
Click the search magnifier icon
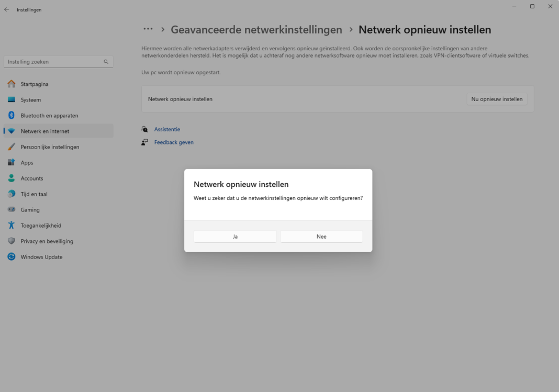[105, 61]
